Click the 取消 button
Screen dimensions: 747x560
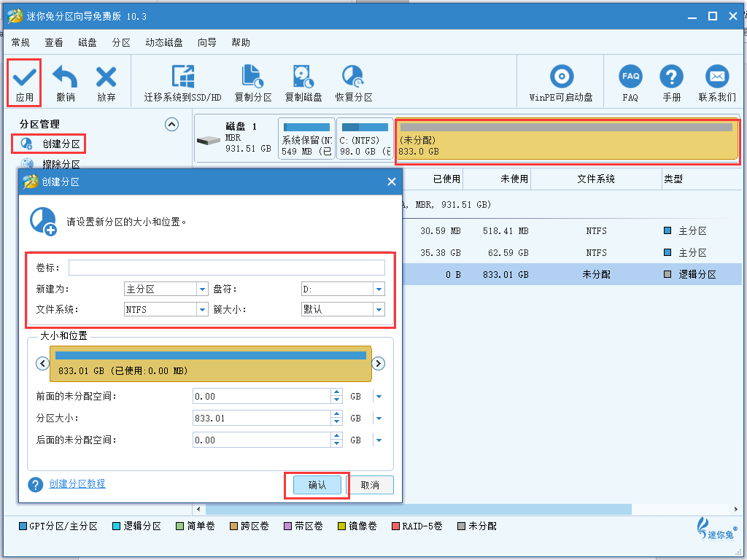[370, 485]
